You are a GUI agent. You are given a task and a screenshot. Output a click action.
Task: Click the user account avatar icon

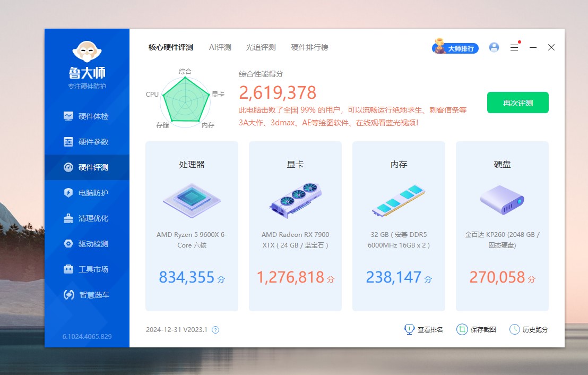click(x=494, y=47)
